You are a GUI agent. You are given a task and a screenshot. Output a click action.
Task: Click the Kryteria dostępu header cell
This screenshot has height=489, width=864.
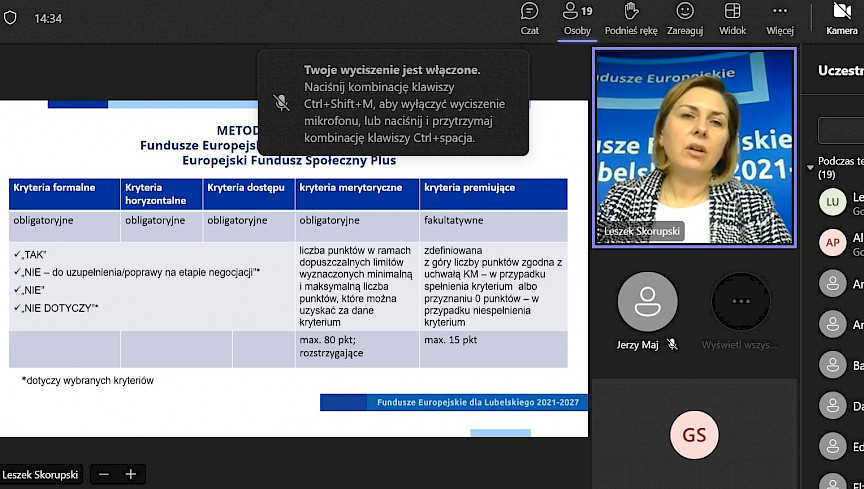(x=249, y=194)
